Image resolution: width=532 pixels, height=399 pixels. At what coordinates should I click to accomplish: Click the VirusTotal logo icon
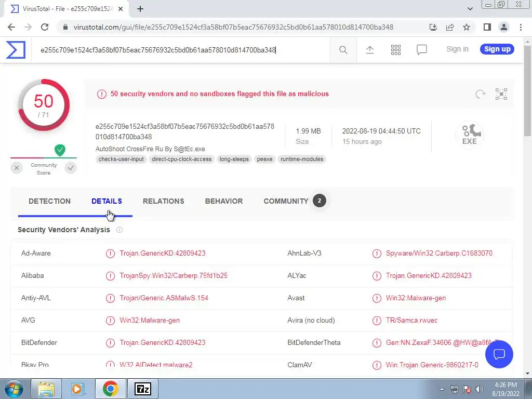[16, 50]
